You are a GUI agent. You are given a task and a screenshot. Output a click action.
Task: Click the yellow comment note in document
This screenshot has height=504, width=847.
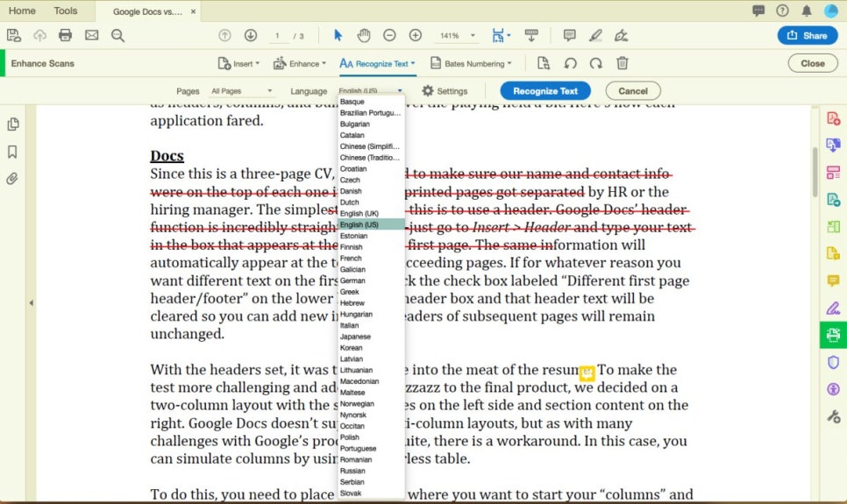[587, 373]
